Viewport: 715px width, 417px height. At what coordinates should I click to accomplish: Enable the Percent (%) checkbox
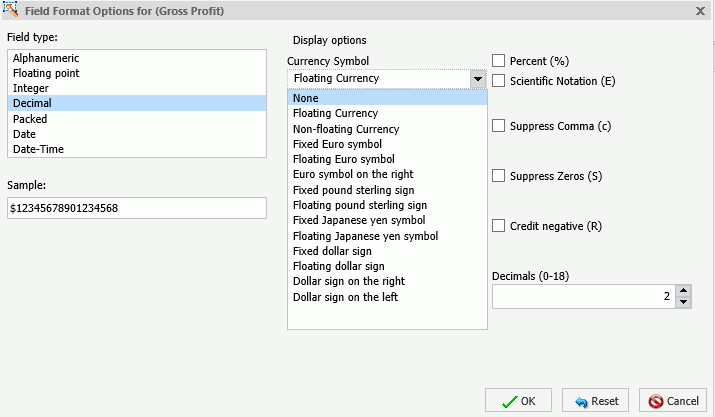(498, 61)
